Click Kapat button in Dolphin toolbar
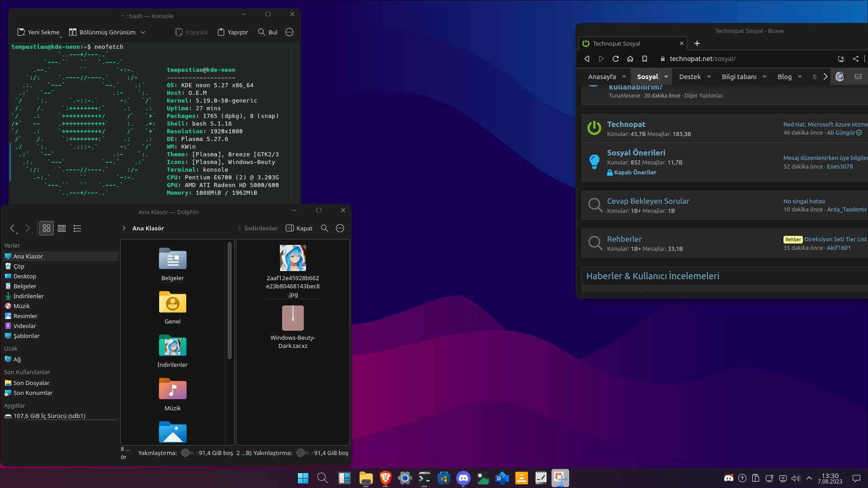The image size is (868, 488). 299,228
